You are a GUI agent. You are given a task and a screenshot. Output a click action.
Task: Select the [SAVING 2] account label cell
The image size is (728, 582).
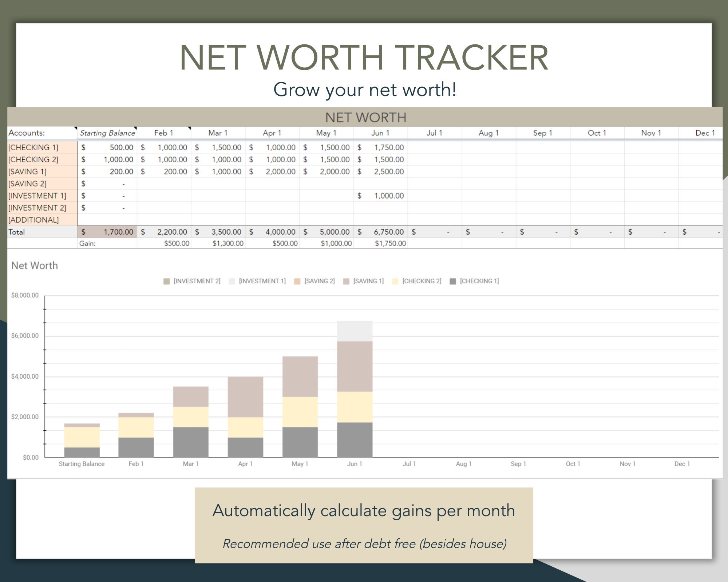[42, 183]
